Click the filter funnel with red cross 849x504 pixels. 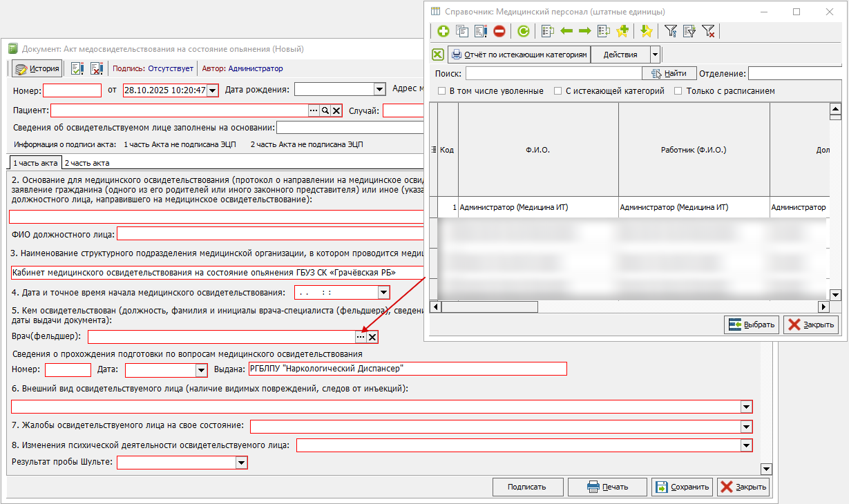[708, 31]
